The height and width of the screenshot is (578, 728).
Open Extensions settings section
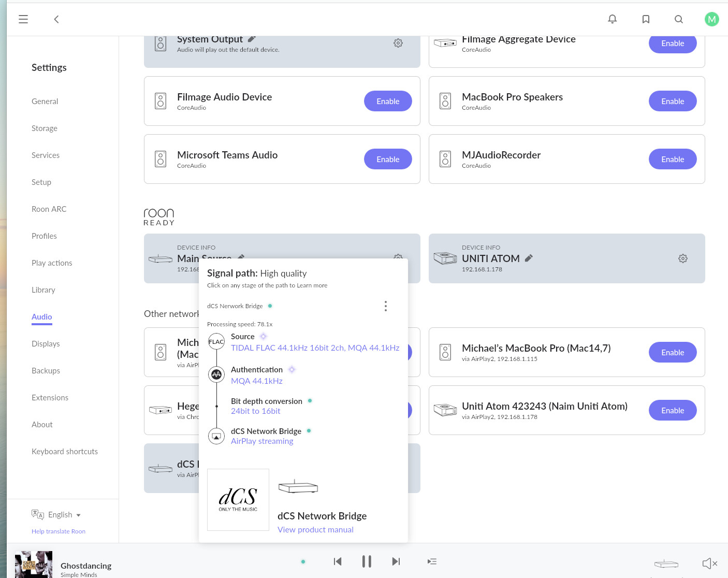point(50,398)
